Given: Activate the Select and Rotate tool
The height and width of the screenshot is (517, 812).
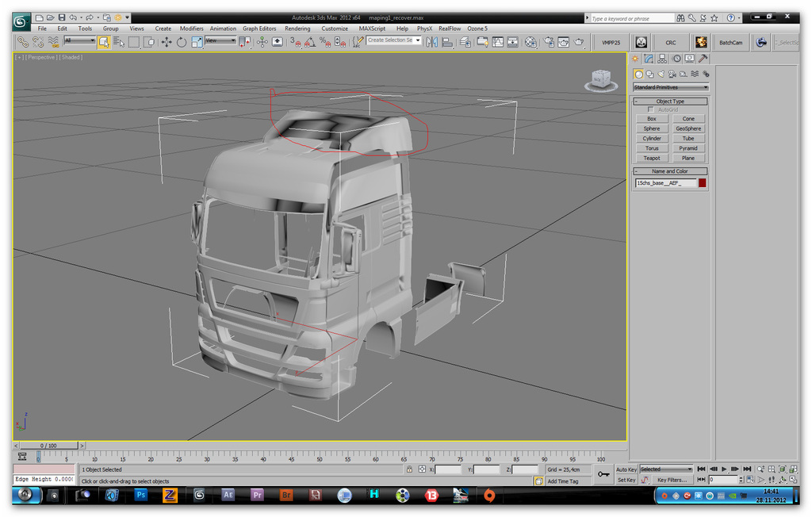Looking at the screenshot, I should [182, 42].
